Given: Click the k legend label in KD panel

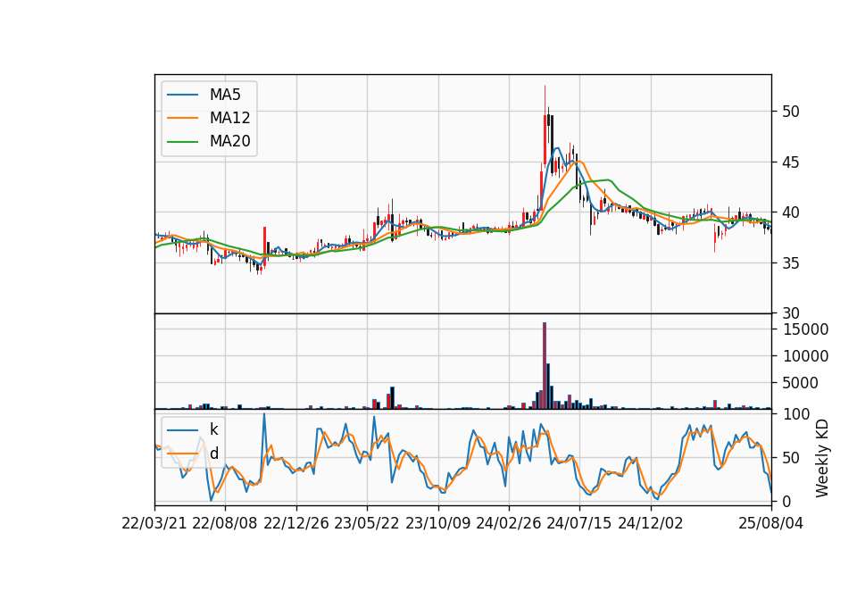Looking at the screenshot, I should click(x=213, y=429).
